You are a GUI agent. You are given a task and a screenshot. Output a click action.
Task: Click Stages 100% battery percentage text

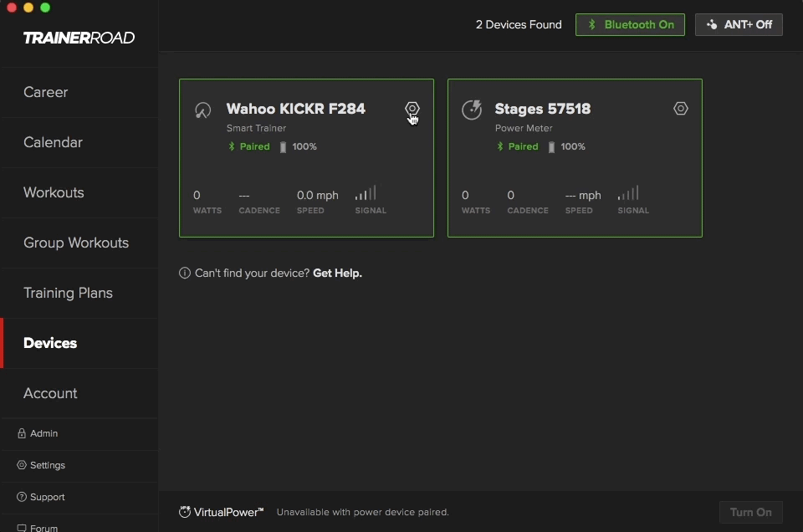[572, 146]
